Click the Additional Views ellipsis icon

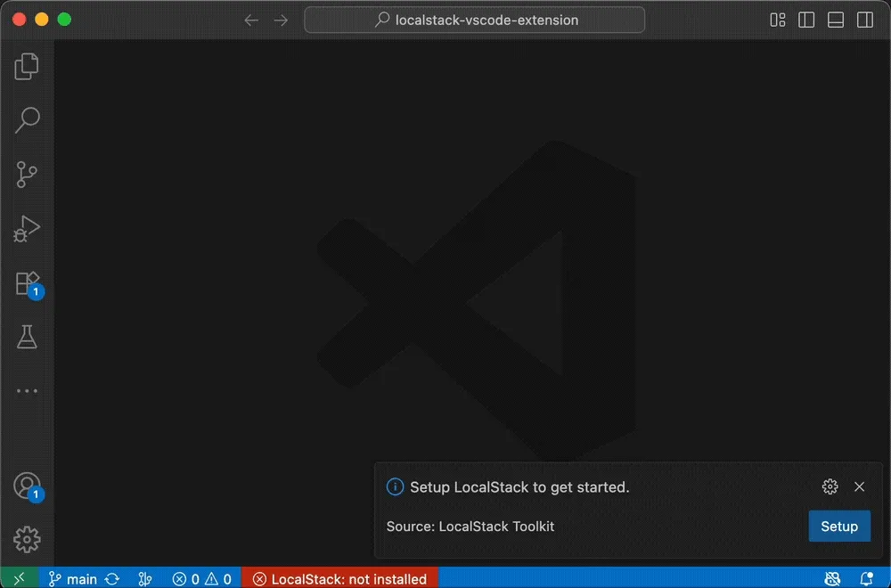pos(27,390)
